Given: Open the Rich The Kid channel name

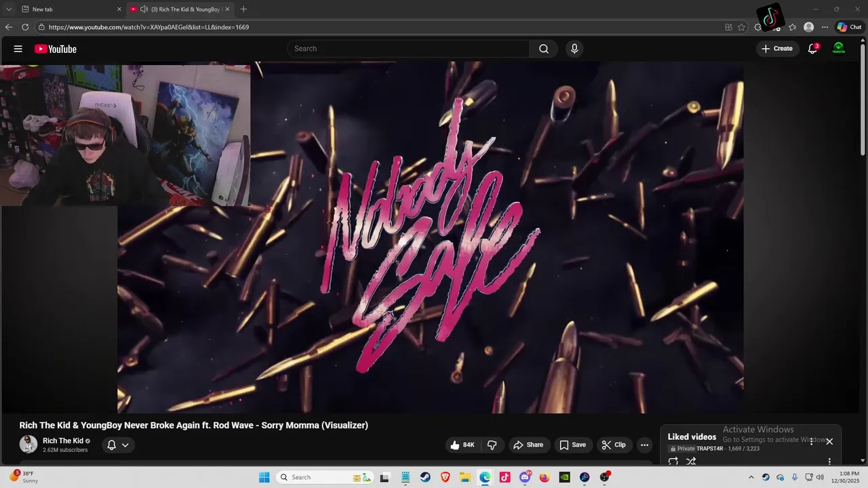Looking at the screenshot, I should [x=63, y=441].
